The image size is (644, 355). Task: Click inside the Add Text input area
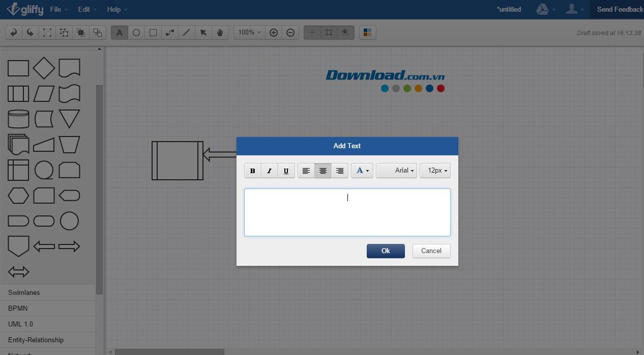click(347, 212)
